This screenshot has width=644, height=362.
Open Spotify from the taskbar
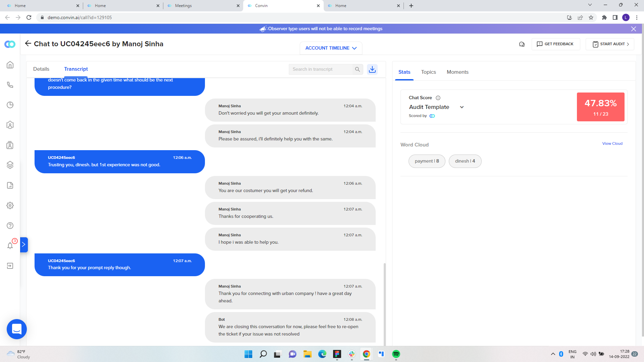396,354
